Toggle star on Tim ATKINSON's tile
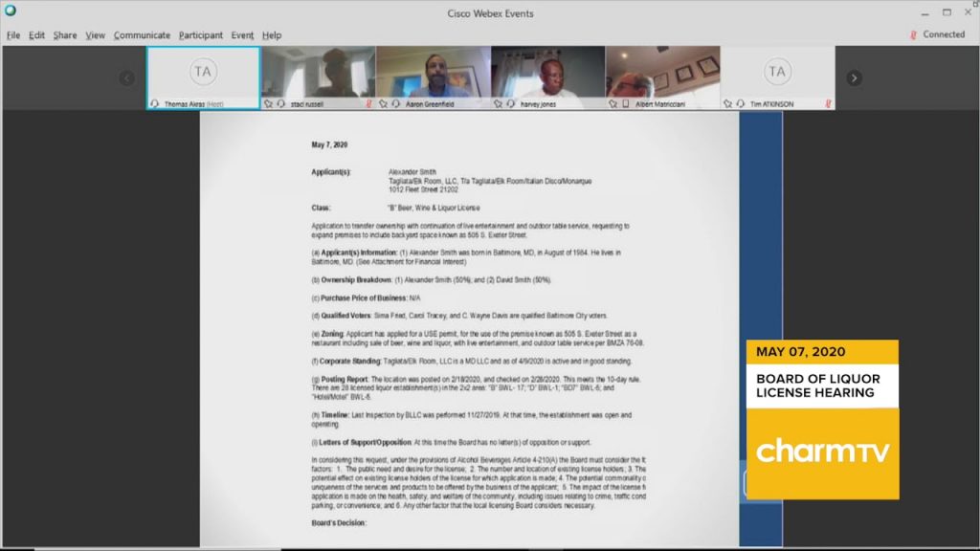The width and height of the screenshot is (980, 551). click(727, 103)
